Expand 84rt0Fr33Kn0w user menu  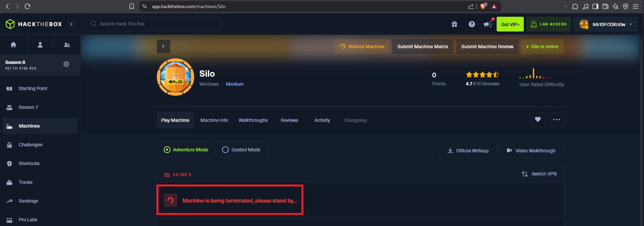pos(605,24)
